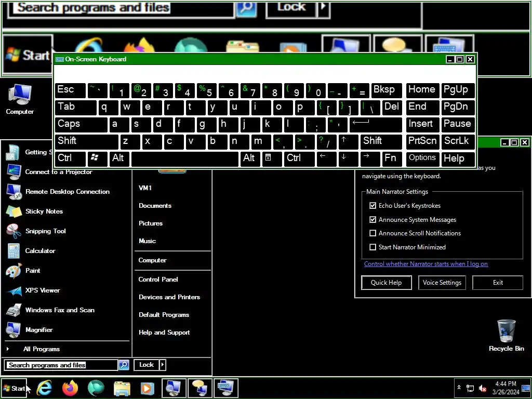Click Esc key on On-Screen Keyboard
The width and height of the screenshot is (532, 399).
[x=70, y=90]
